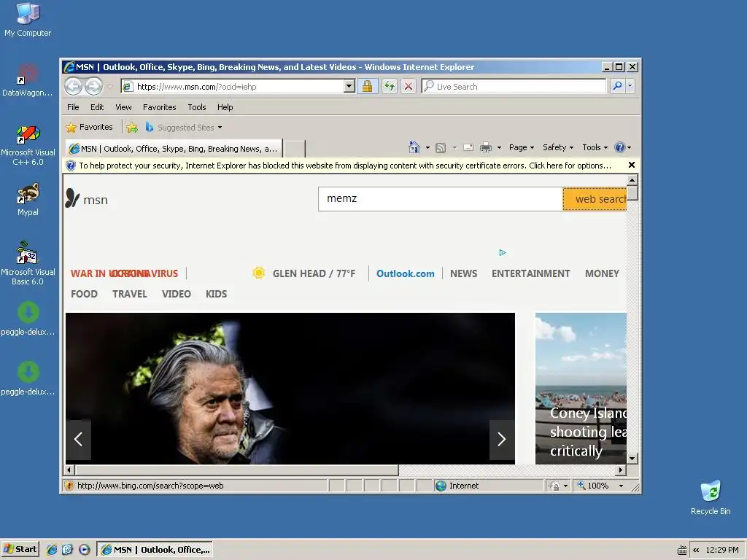Viewport: 747px width, 560px height.
Task: Click the Protected Mode status icon
Action: pyautogui.click(x=554, y=486)
